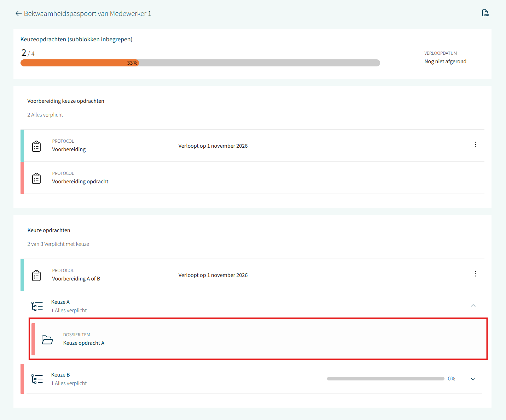Click the Keuze B tree list icon
Viewport: 506px width, 420px height.
37,379
